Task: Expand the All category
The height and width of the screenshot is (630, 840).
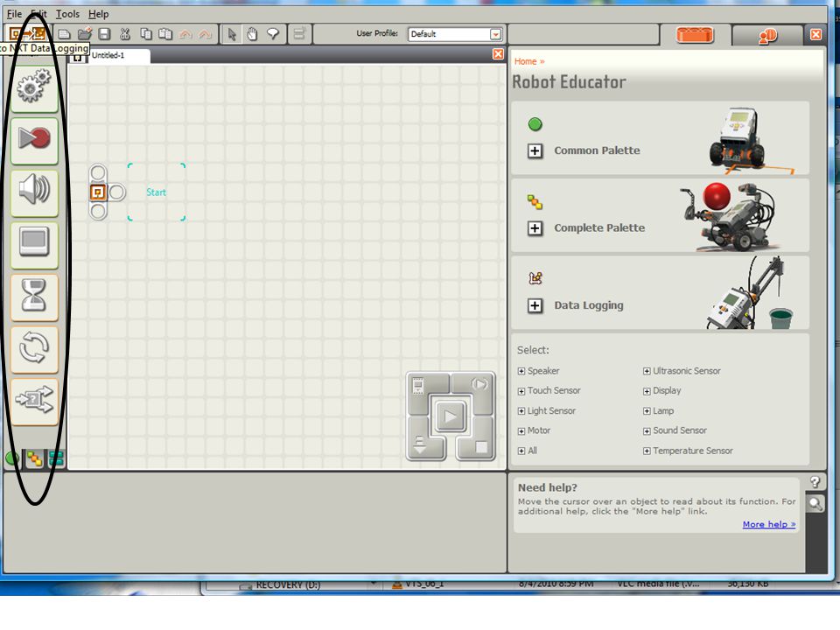Action: click(521, 451)
